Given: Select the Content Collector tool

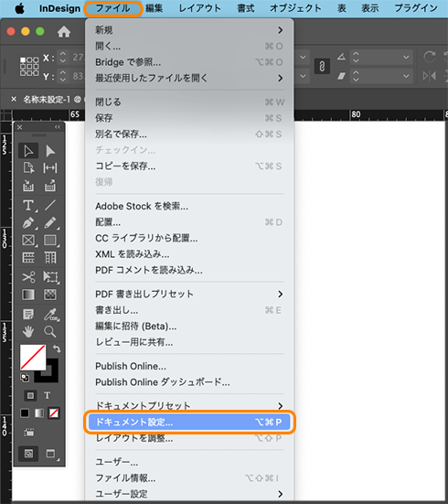Looking at the screenshot, I should tap(28, 186).
